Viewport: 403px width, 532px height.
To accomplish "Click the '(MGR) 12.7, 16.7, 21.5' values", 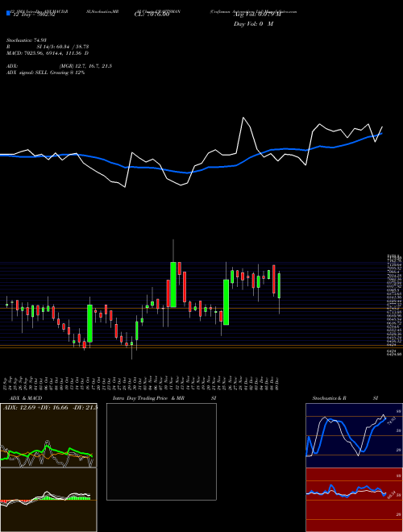I will click(85, 66).
